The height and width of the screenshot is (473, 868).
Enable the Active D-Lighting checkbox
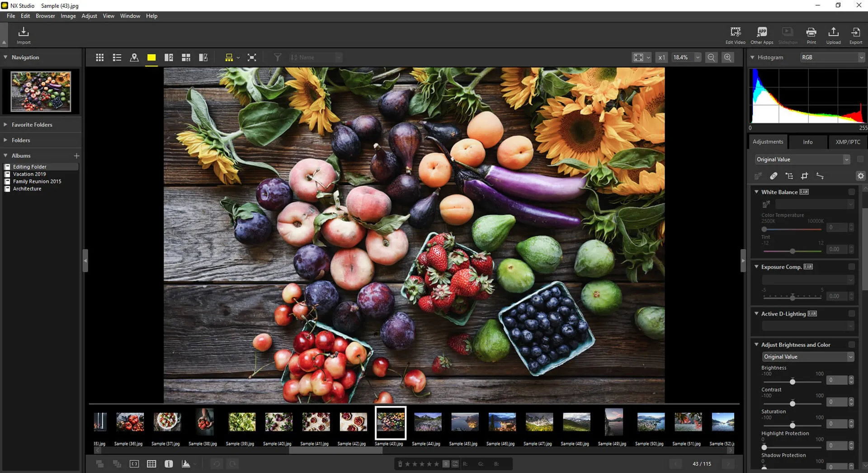tap(853, 313)
